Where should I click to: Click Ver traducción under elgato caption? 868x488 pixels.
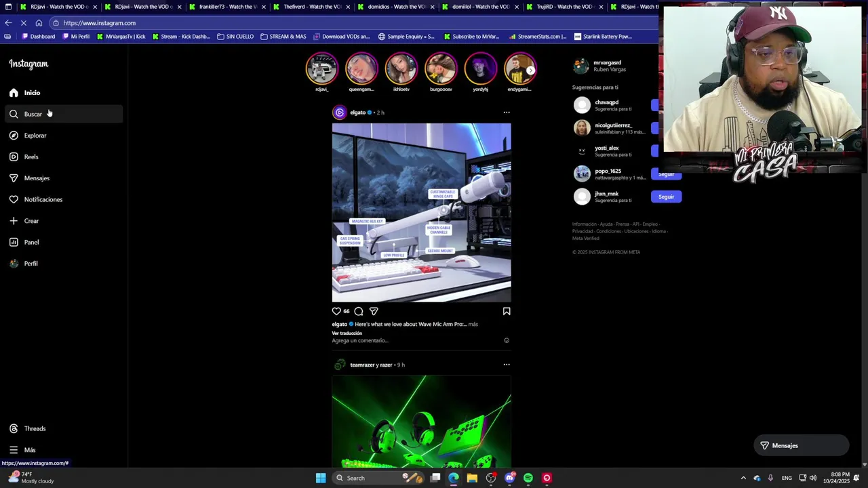[x=347, y=333]
